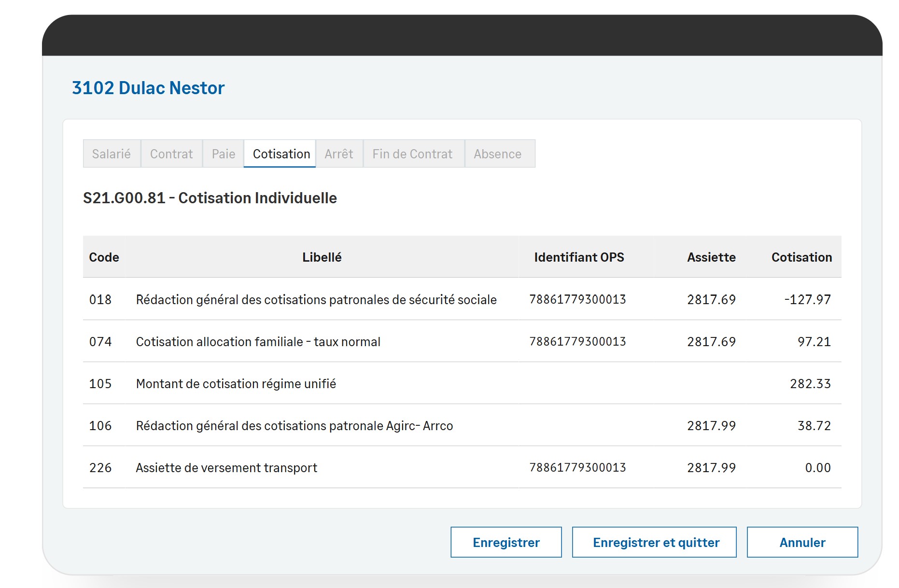The height and width of the screenshot is (588, 899).
Task: Click cotisation value -127.97
Action: (808, 300)
